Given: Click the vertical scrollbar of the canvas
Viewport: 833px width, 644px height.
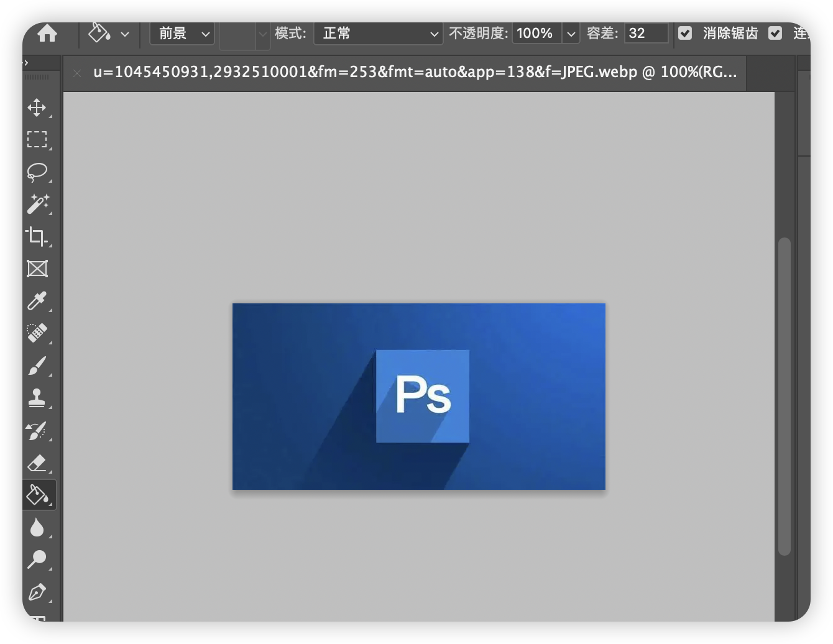Looking at the screenshot, I should coord(785,397).
